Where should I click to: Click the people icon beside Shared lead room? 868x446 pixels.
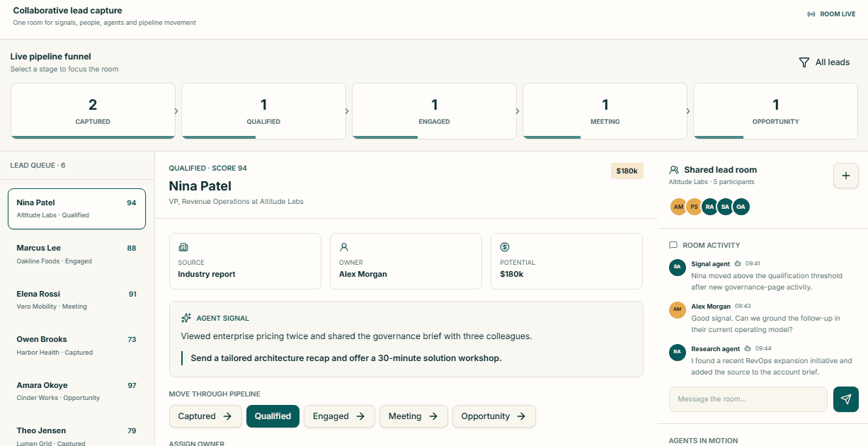coord(674,170)
